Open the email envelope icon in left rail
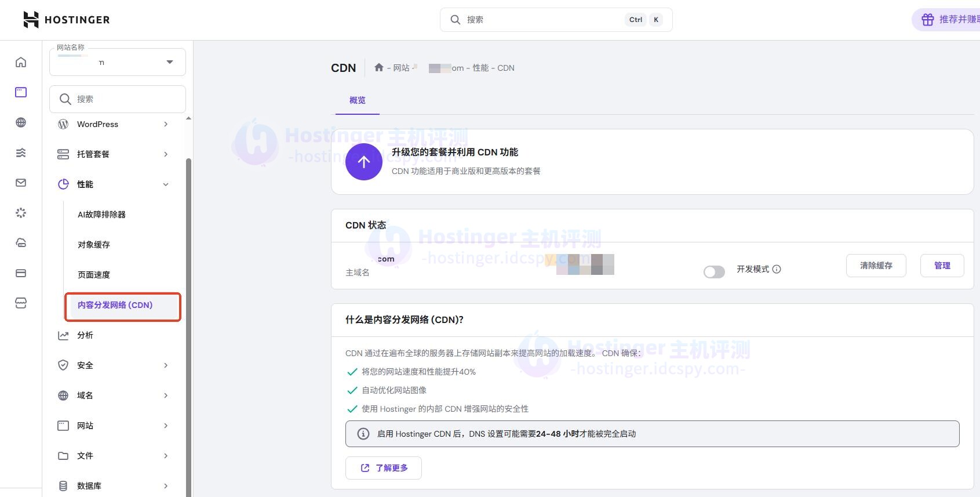The width and height of the screenshot is (980, 497). (21, 183)
